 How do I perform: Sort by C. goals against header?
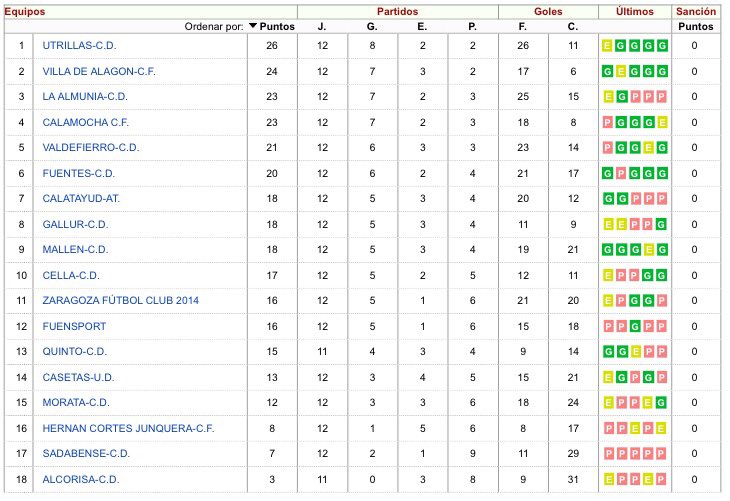(573, 27)
